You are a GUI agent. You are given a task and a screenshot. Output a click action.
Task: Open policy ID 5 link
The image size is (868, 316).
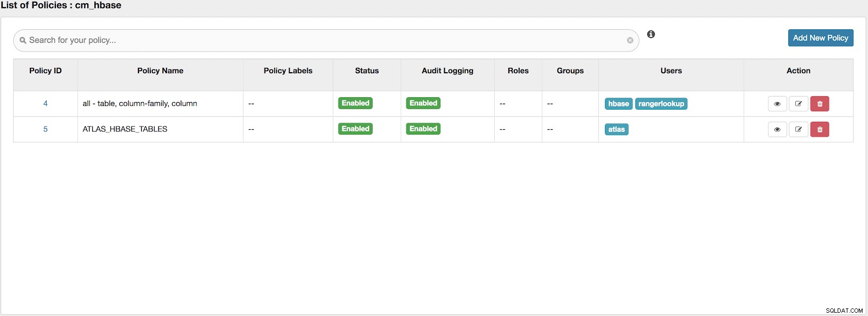pyautogui.click(x=46, y=129)
